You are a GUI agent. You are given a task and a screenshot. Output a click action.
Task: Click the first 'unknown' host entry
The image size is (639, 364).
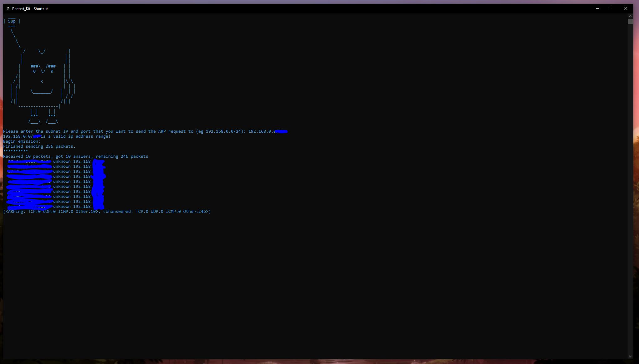pyautogui.click(x=62, y=161)
